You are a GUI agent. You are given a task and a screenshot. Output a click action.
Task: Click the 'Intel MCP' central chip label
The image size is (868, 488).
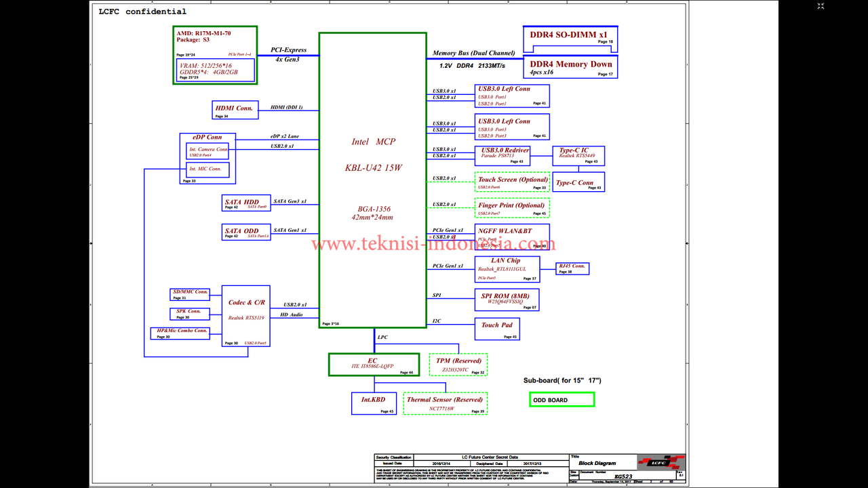pyautogui.click(x=373, y=142)
